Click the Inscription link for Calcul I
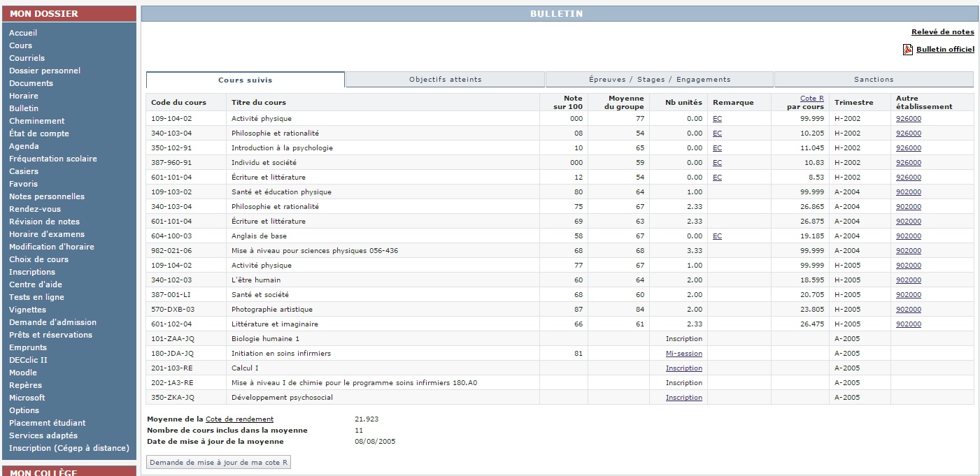The width and height of the screenshot is (980, 476). pyautogui.click(x=683, y=368)
